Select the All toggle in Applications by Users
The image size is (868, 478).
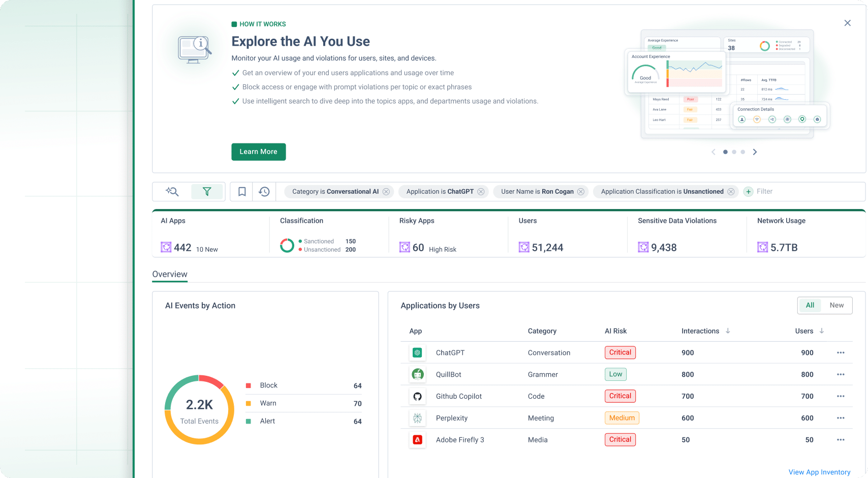810,305
